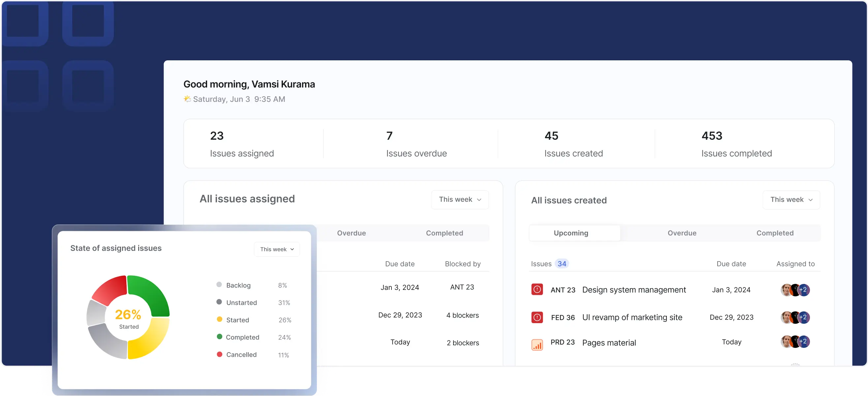
Task: Open Completed tab in All issues assigned
Action: pyautogui.click(x=444, y=233)
